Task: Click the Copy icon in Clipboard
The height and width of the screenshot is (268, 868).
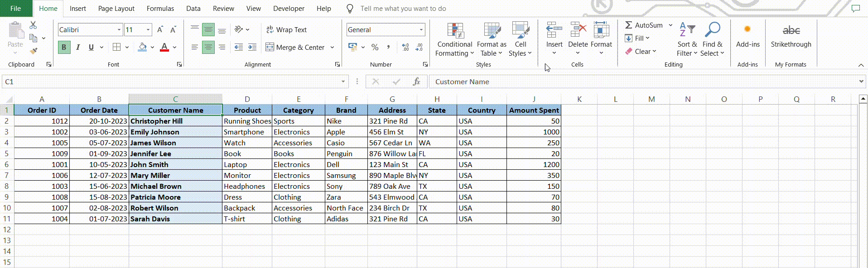Action: click(33, 38)
